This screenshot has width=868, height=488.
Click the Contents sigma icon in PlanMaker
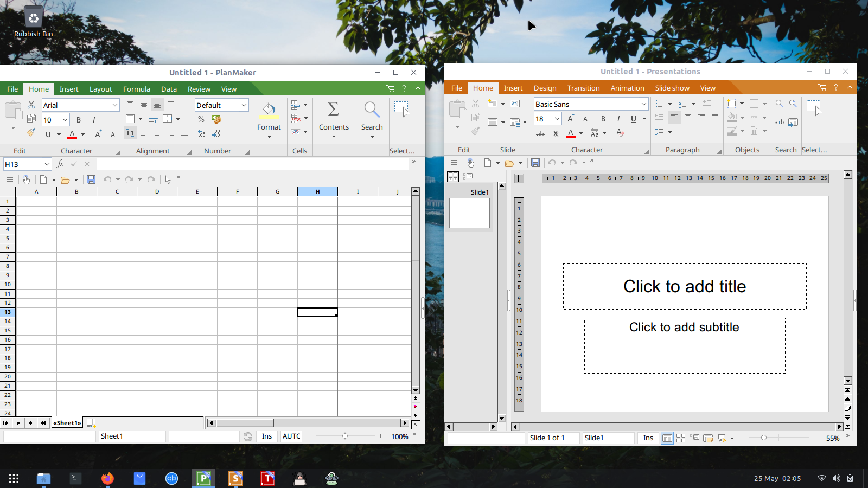(334, 110)
